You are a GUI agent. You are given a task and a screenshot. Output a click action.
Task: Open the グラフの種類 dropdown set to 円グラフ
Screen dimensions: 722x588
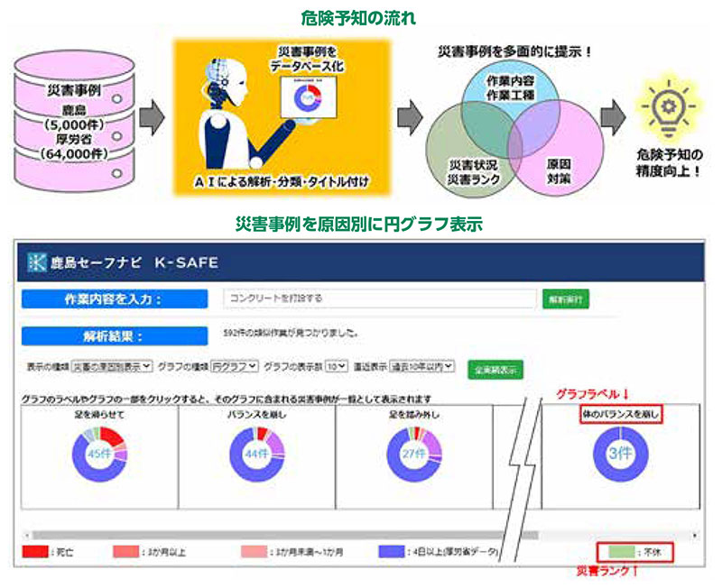(x=235, y=367)
